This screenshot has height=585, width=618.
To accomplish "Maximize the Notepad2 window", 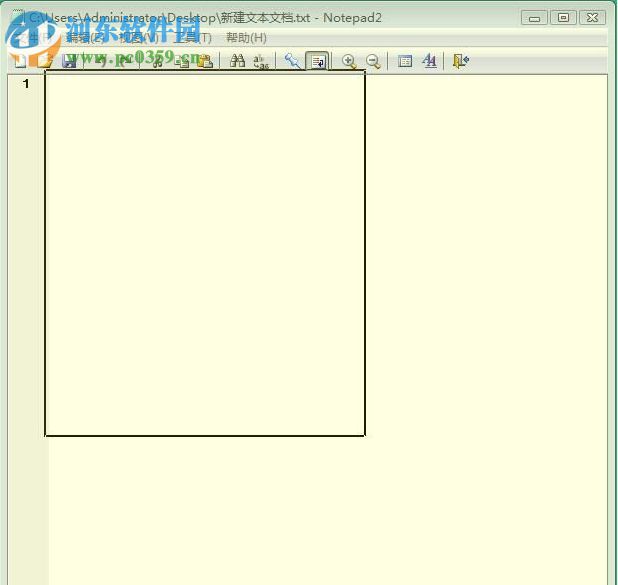I will pyautogui.click(x=563, y=18).
